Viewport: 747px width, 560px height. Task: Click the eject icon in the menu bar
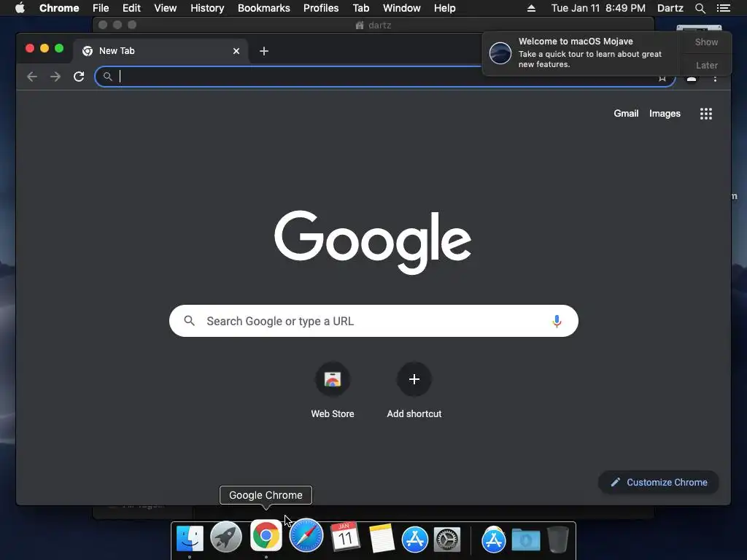[531, 8]
